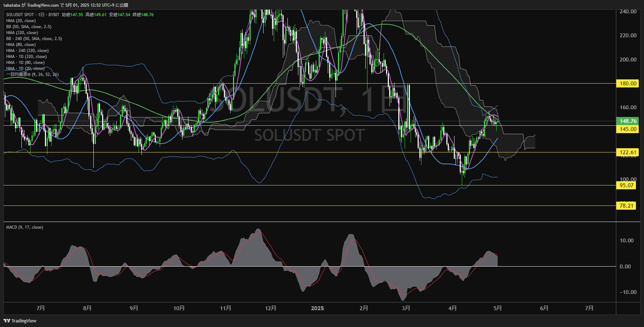The image size is (644, 327).
Task: Click 12月 on the time axis
Action: click(271, 308)
